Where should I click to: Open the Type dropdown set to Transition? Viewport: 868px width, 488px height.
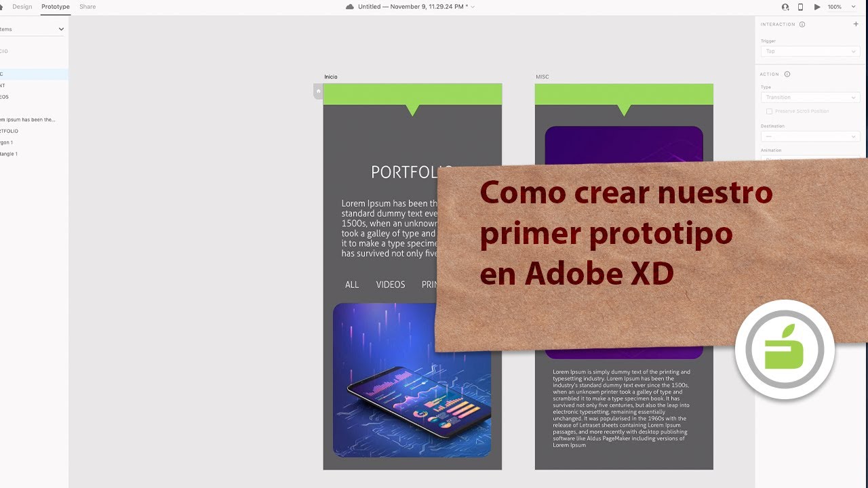(x=810, y=97)
